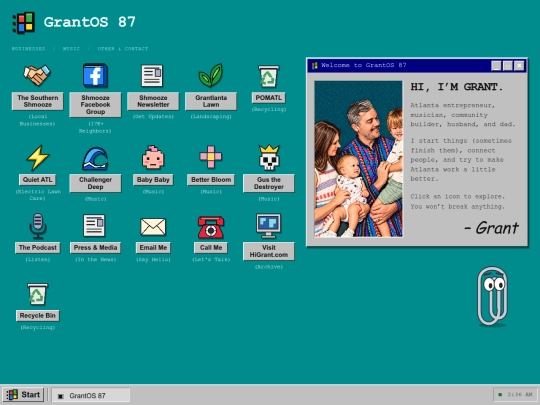Click the Welcome window title bar icon

tap(314, 65)
